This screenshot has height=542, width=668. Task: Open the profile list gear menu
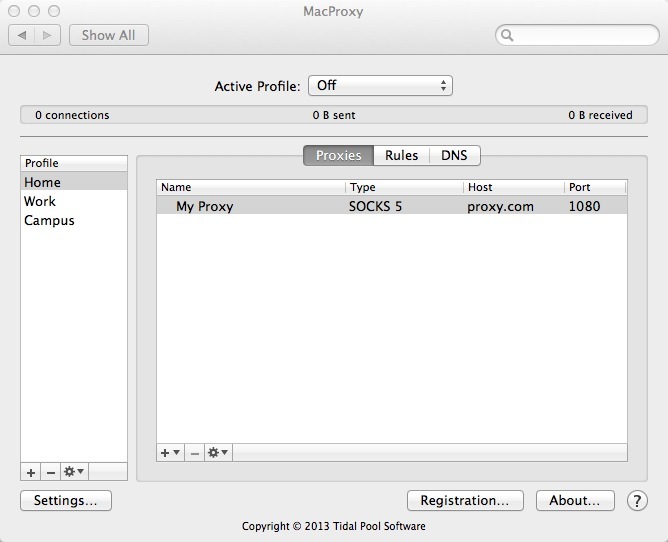tap(74, 472)
